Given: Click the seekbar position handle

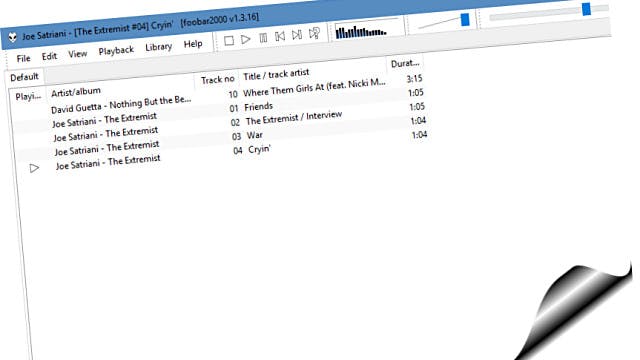Looking at the screenshot, I should [587, 9].
